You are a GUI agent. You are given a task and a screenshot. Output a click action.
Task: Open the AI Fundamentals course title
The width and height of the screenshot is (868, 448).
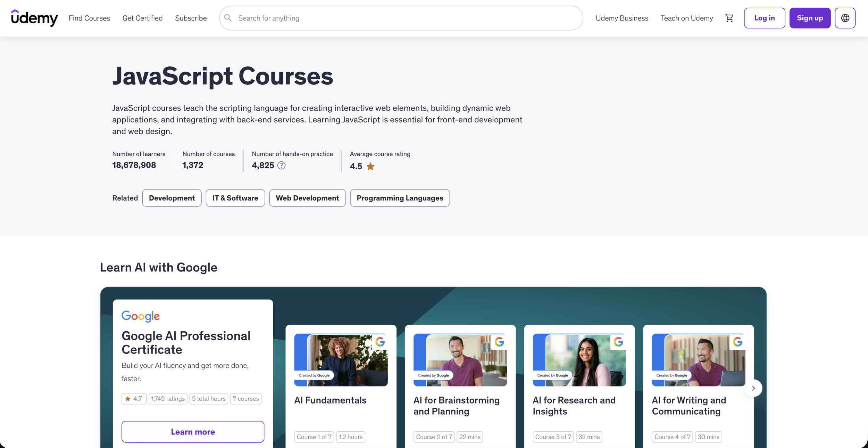click(330, 400)
